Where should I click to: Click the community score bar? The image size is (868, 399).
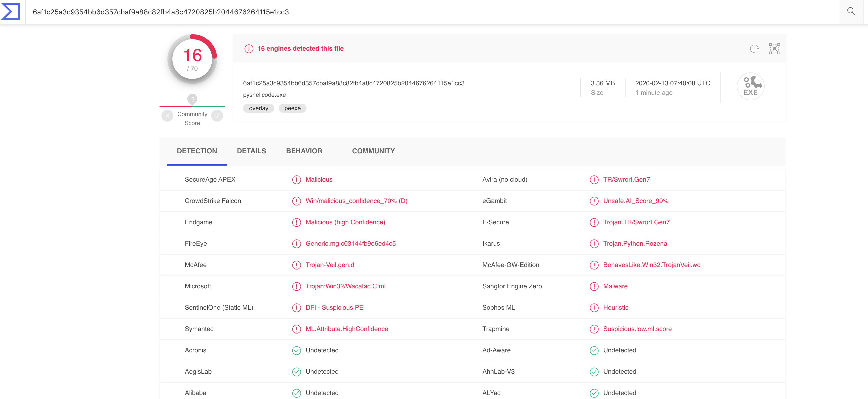[192, 107]
